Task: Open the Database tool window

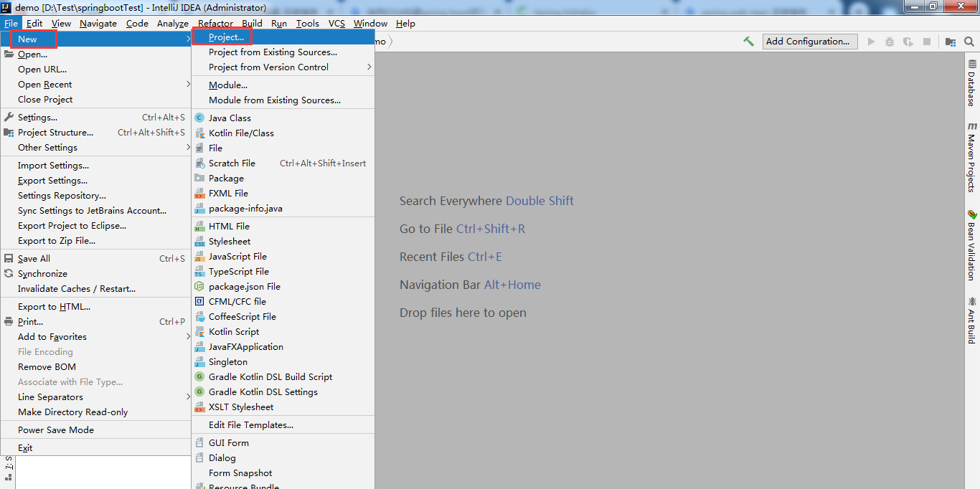Action: 972,83
